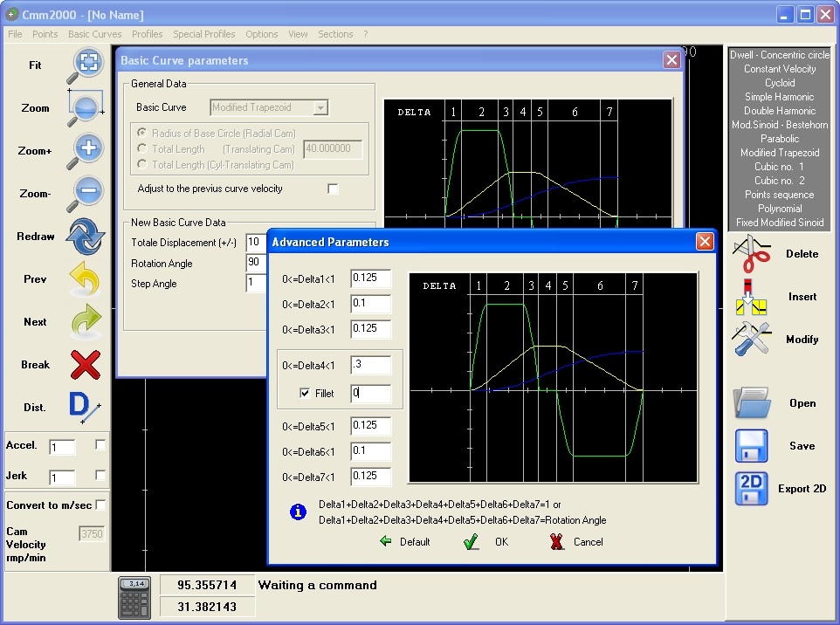Screen dimensions: 840x625
Task: Select Total Length (Cyl-Translating Cam) radio button
Action: coord(142,164)
